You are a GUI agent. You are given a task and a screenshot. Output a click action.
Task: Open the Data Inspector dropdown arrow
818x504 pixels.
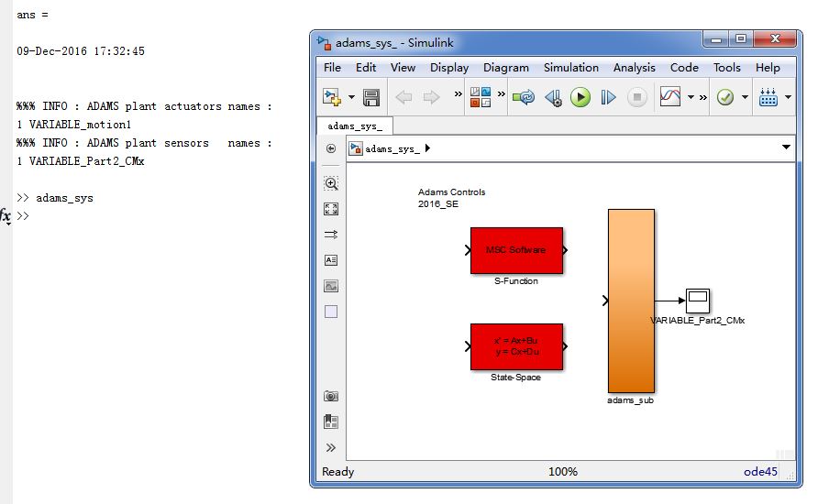(691, 97)
